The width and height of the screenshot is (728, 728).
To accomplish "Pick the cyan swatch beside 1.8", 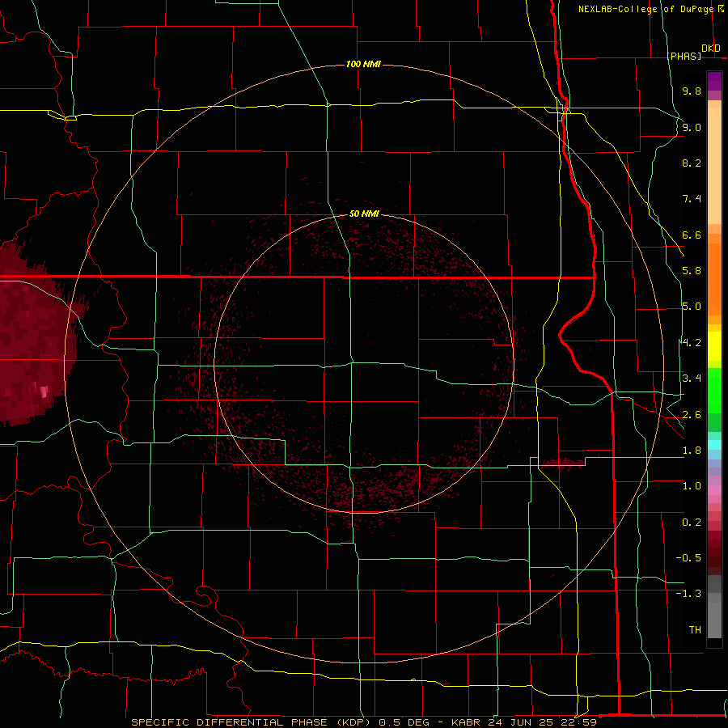I will [714, 445].
